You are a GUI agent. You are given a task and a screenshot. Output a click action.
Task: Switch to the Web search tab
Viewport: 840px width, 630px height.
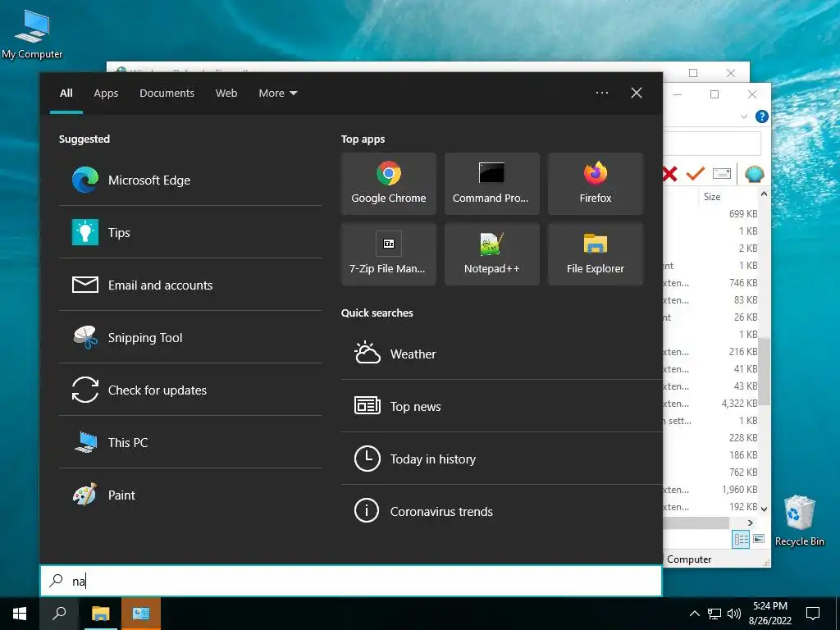pyautogui.click(x=226, y=94)
